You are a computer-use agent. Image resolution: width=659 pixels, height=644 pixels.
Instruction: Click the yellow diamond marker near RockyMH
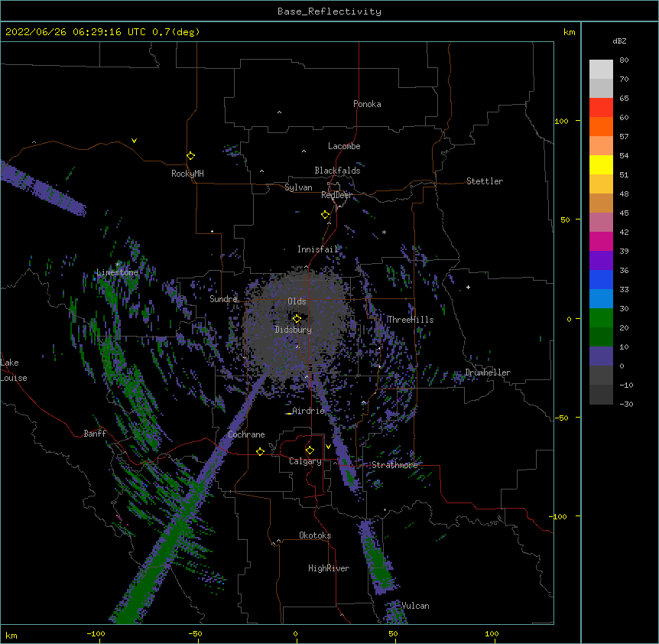pyautogui.click(x=191, y=156)
